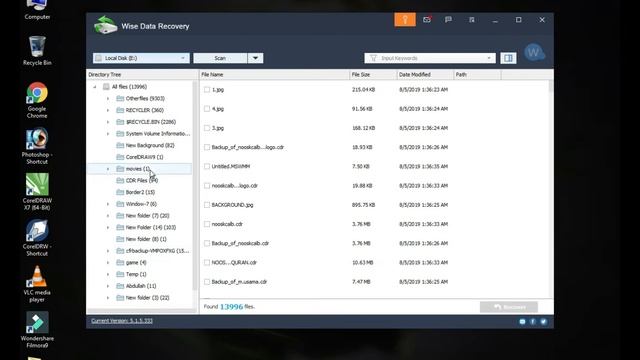Expand the New Folder (14) tree node

(108, 227)
